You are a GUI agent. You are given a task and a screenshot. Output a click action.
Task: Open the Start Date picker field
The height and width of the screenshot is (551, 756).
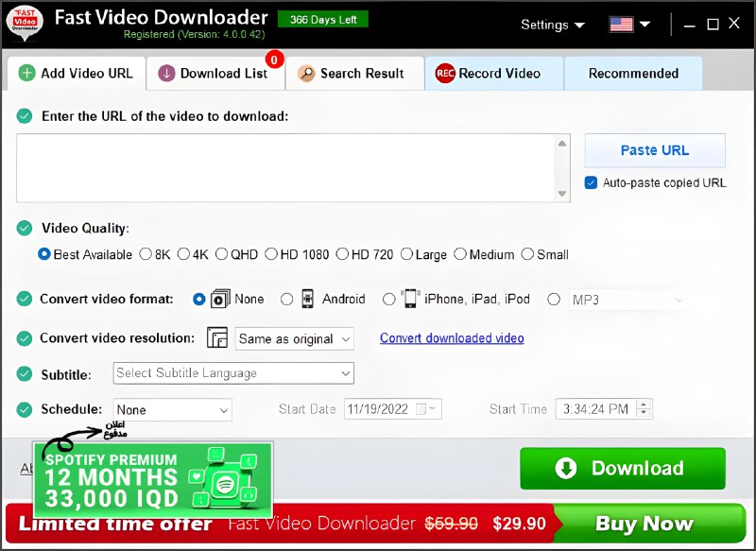(x=393, y=409)
